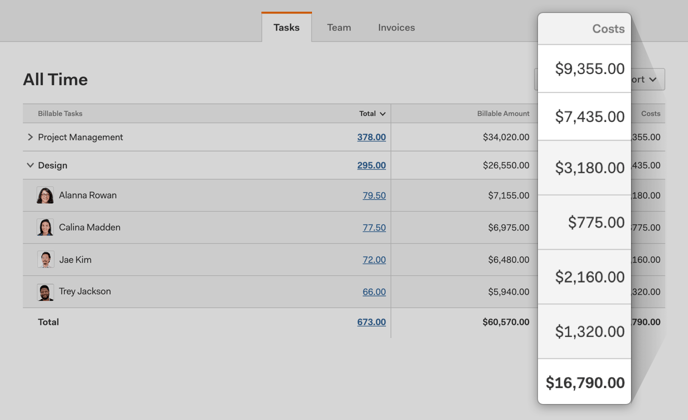Open Design hours 295.00 link
This screenshot has height=420, width=688.
[371, 165]
